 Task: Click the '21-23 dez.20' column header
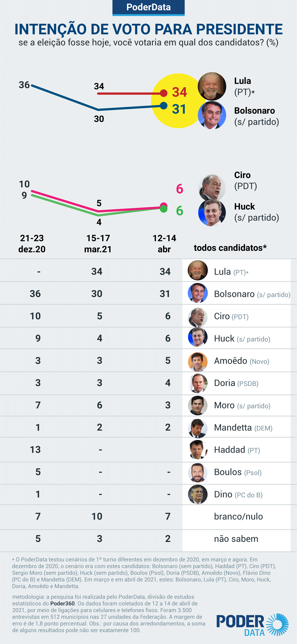(x=32, y=243)
